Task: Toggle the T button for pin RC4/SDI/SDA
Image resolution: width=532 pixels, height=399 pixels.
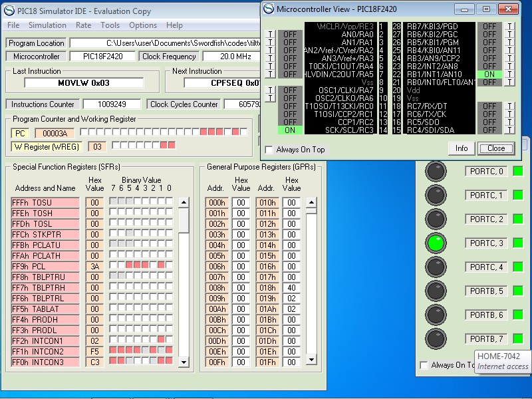Action: point(509,130)
